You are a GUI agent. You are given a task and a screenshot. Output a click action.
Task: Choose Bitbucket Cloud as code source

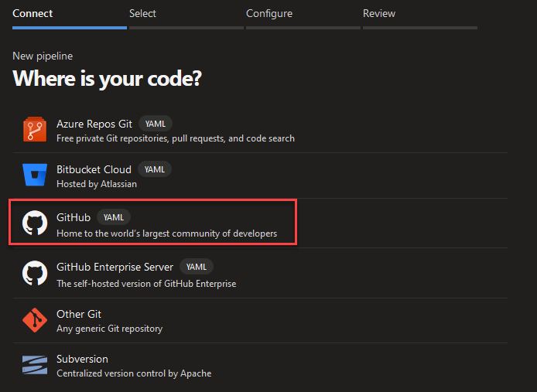coord(94,169)
